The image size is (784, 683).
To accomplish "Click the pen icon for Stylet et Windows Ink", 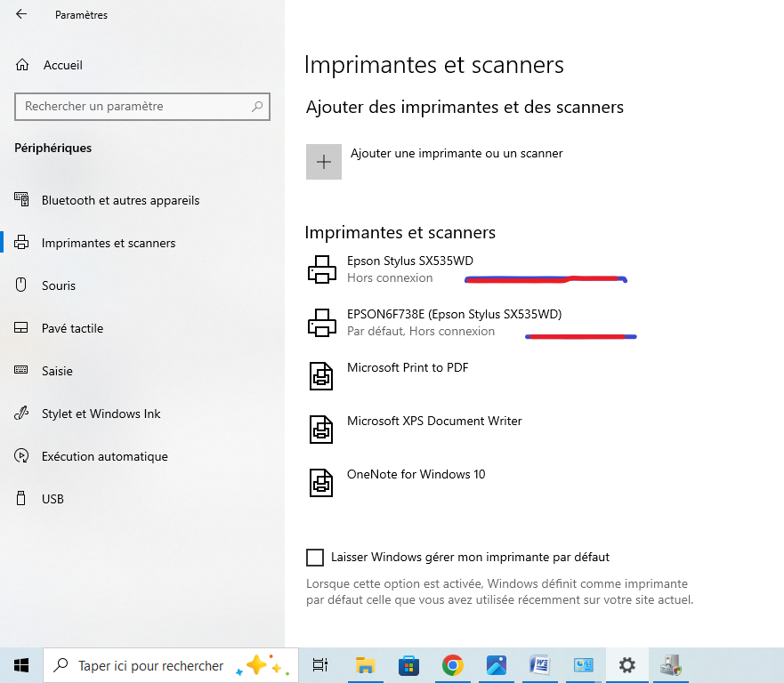I will [x=21, y=414].
